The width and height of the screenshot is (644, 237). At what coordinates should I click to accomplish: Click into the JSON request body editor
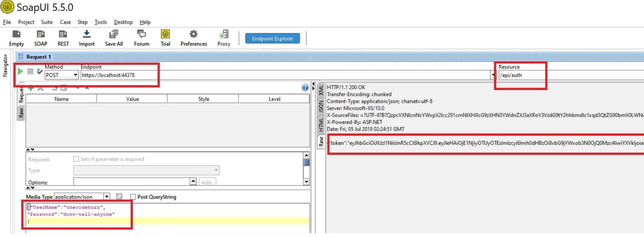tap(168, 218)
